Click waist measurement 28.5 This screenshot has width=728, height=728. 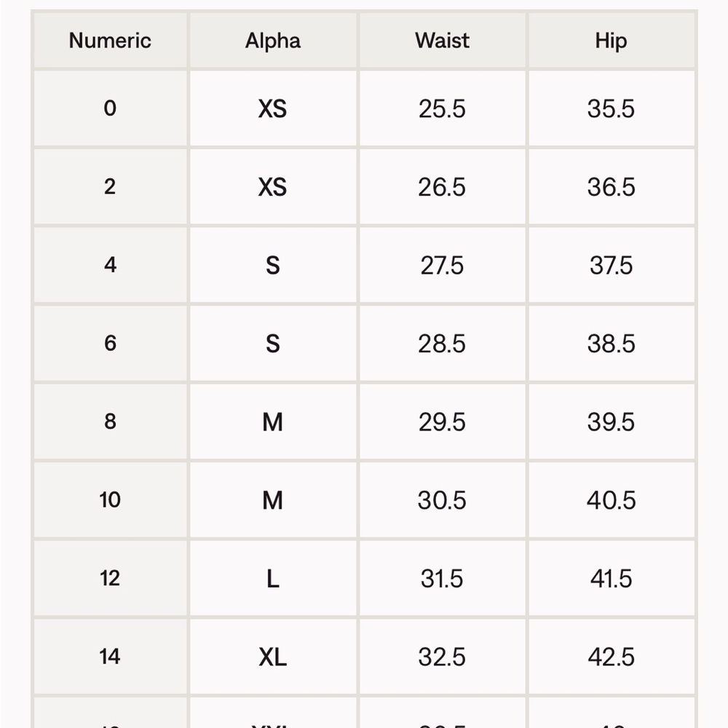point(442,344)
